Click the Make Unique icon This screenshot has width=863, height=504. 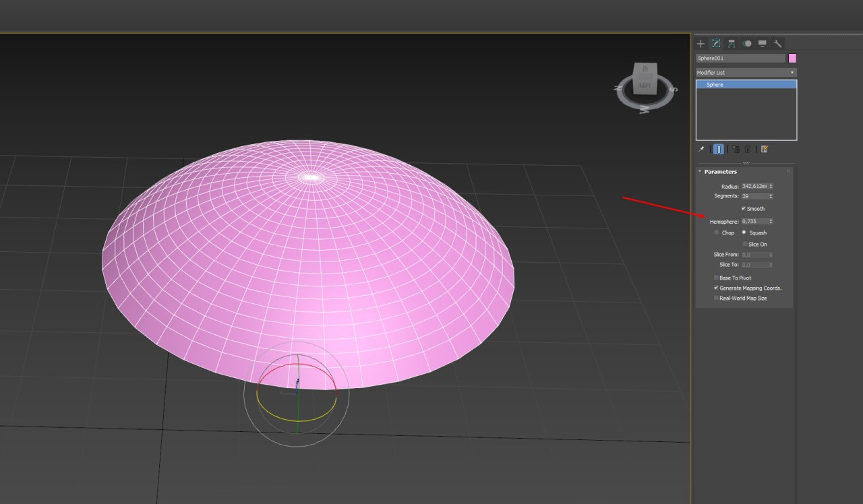(x=736, y=149)
